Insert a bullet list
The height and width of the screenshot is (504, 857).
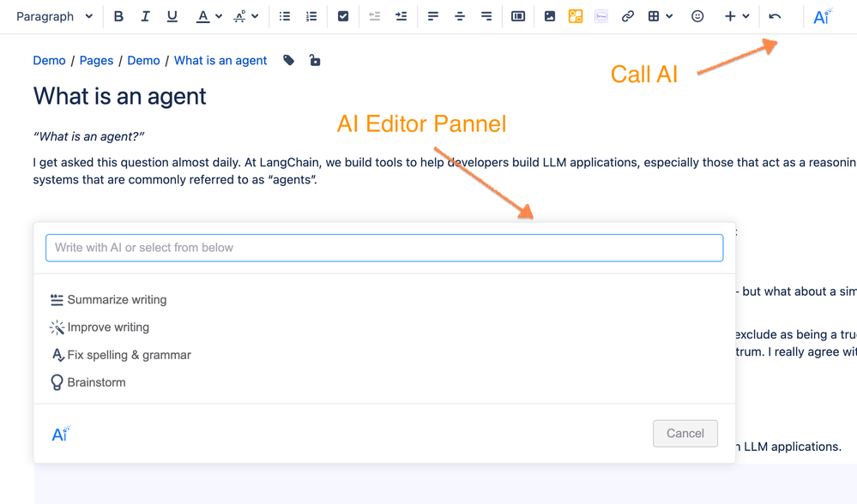284,16
